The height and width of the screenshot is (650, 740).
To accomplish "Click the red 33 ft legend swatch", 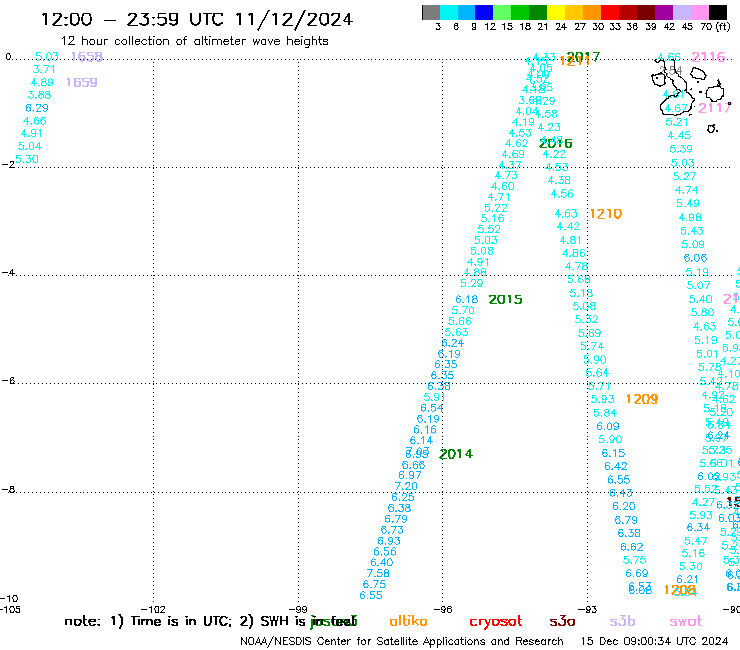I will pyautogui.click(x=610, y=12).
